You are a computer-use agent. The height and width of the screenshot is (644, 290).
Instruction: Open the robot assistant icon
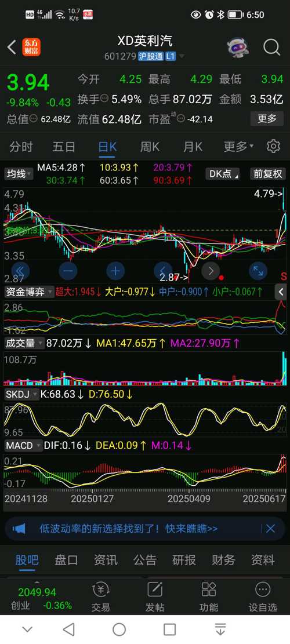click(x=238, y=47)
